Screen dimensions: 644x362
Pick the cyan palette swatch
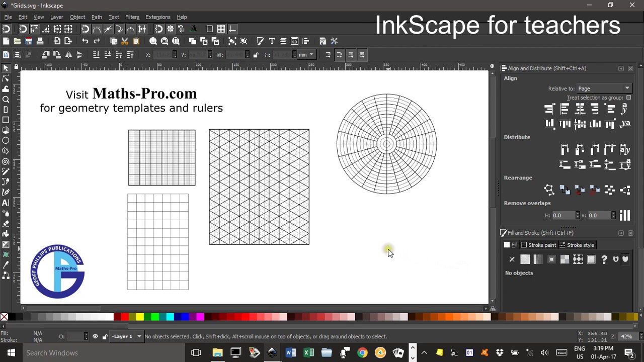[x=170, y=317]
